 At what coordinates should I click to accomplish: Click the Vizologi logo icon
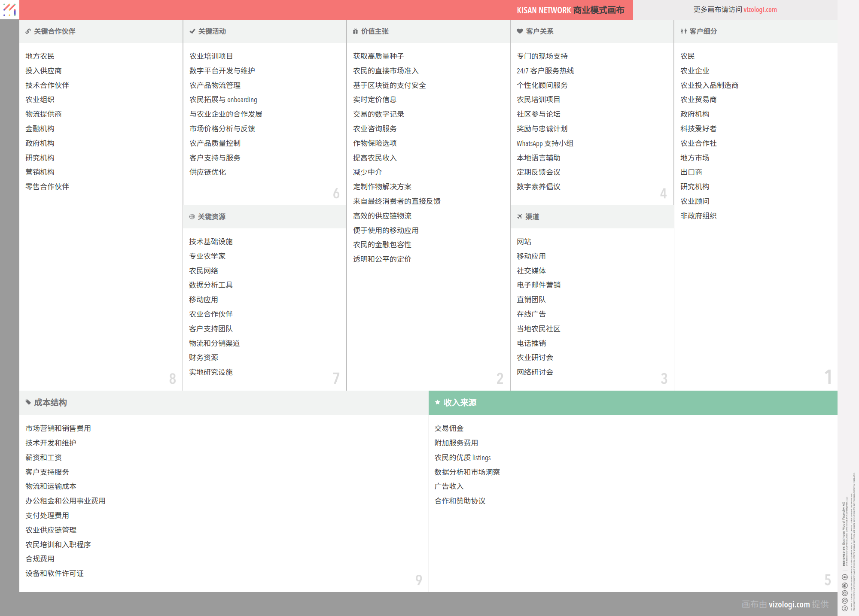click(9, 9)
